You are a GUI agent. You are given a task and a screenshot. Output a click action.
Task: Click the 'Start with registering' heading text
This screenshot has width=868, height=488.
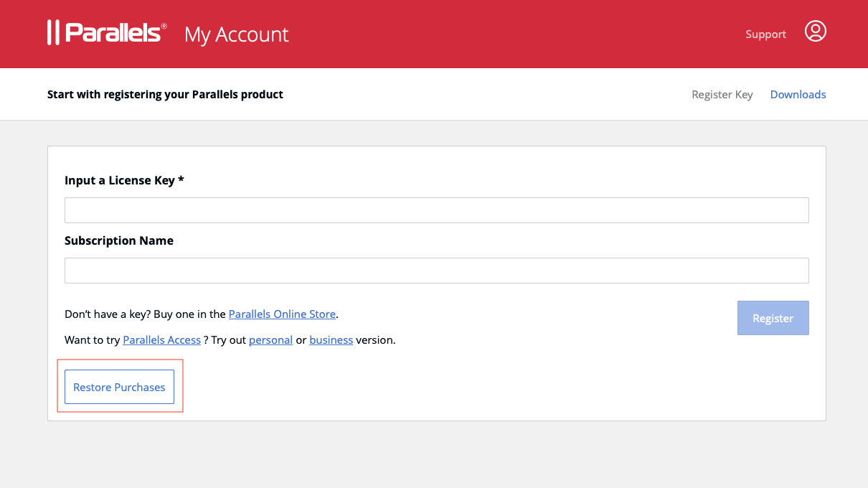point(165,95)
